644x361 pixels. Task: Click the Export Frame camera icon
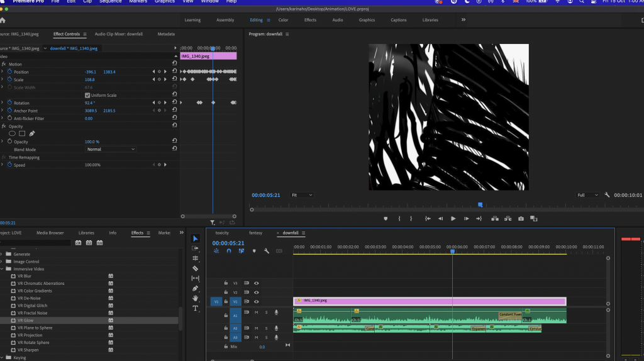[x=521, y=219]
